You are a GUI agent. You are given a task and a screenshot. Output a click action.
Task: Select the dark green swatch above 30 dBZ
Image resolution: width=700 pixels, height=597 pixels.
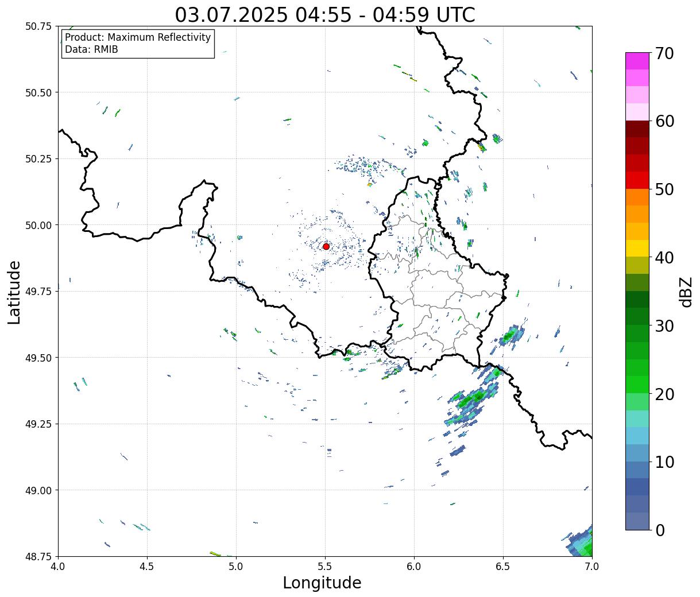point(637,317)
